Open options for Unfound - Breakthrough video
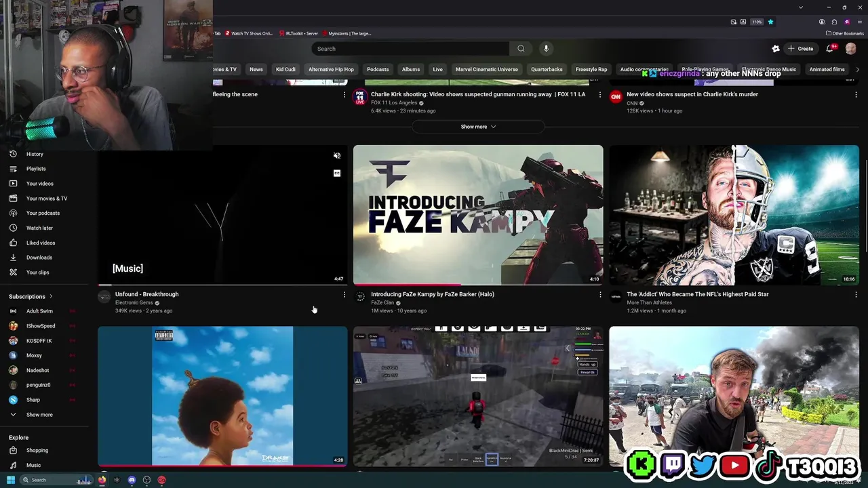Image resolution: width=868 pixels, height=488 pixels. pos(344,295)
